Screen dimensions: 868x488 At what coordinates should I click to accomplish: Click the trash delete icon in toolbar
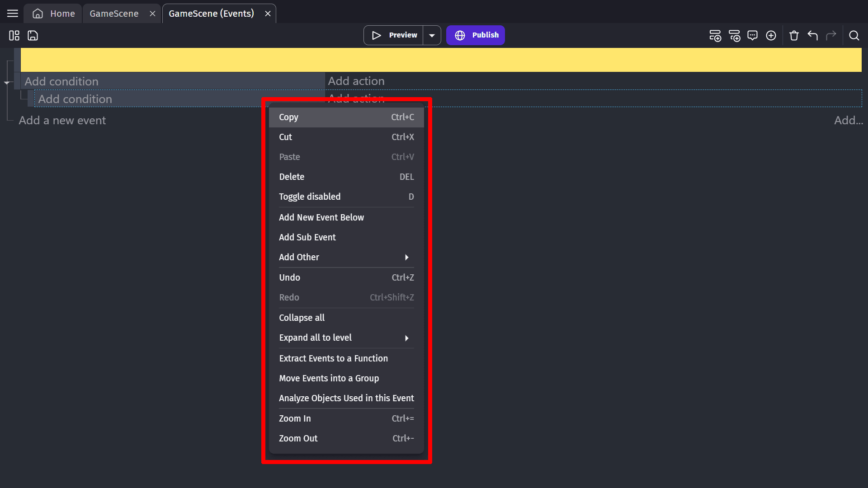[x=794, y=35]
